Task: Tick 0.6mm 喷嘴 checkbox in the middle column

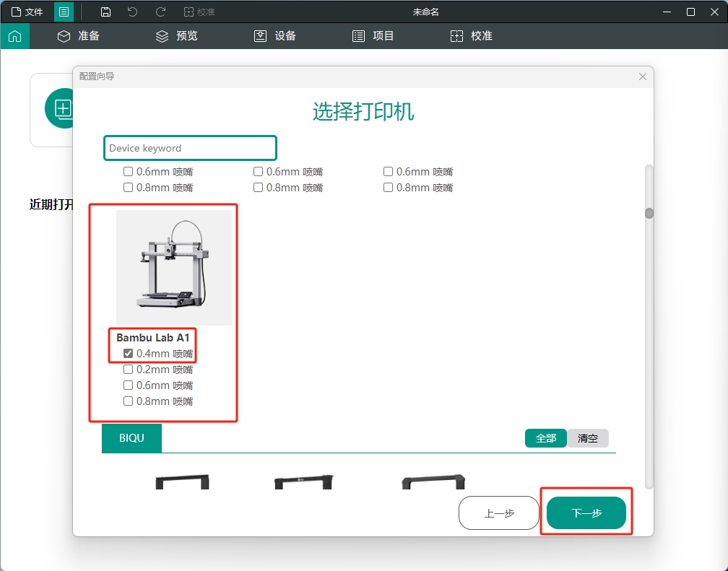Action: tap(258, 172)
